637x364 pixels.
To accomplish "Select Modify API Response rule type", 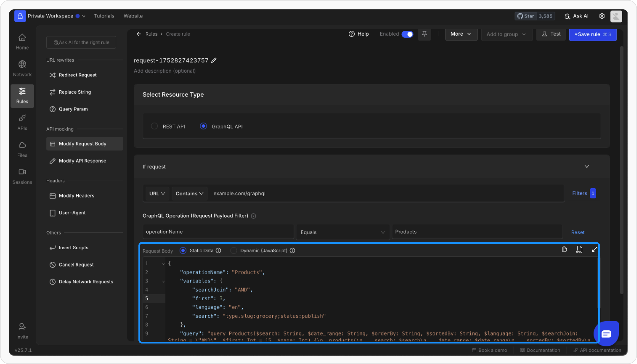I will click(82, 161).
